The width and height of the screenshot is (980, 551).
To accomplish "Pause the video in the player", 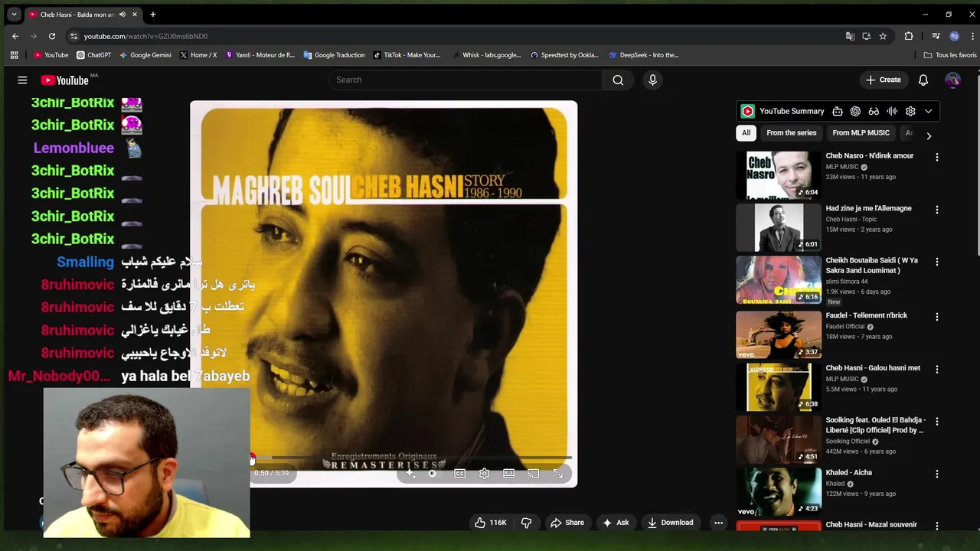I will pyautogui.click(x=433, y=474).
